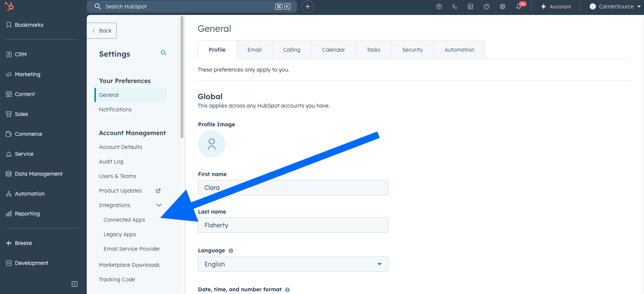Open the marketplace storefront icon
The height and width of the screenshot is (294, 644).
tap(470, 7)
